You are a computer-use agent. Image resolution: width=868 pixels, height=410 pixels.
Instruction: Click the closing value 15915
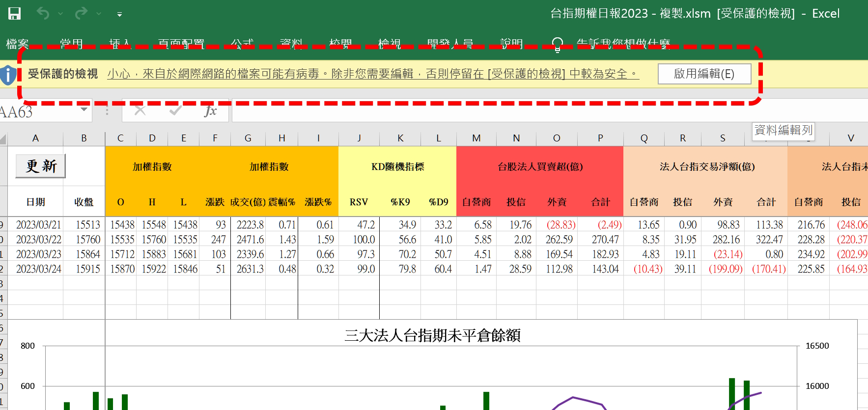click(x=84, y=269)
